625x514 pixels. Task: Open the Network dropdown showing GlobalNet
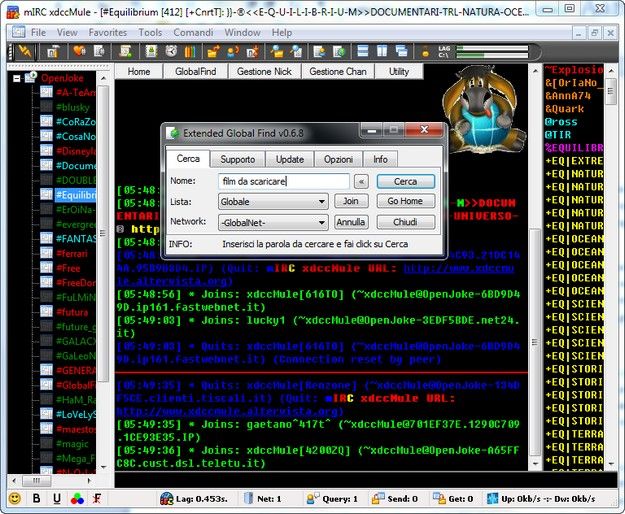tap(273, 222)
